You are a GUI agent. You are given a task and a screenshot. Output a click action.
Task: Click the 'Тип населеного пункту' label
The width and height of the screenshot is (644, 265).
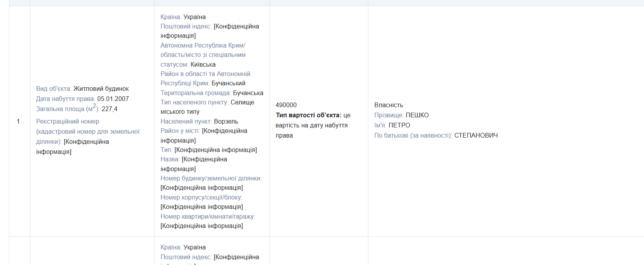(194, 102)
